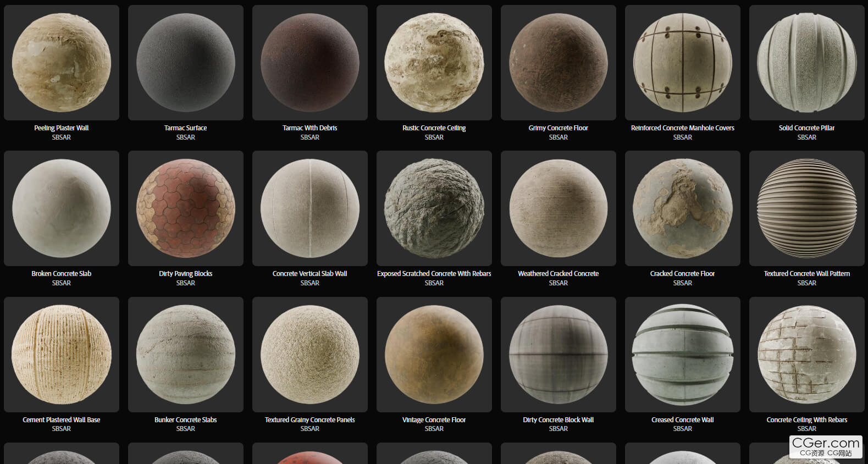868x464 pixels.
Task: Open the Solid Concrete Pillar sphere
Action: 807,63
